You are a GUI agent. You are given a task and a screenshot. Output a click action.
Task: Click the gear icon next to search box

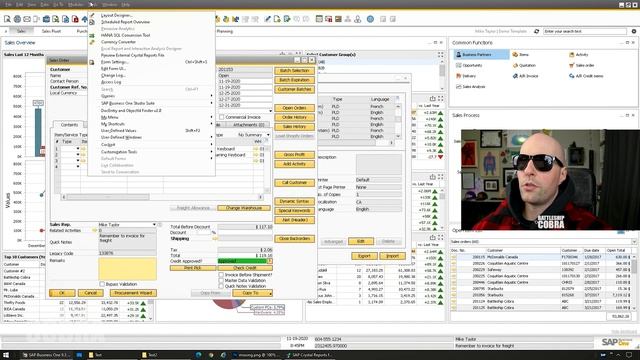634,31
